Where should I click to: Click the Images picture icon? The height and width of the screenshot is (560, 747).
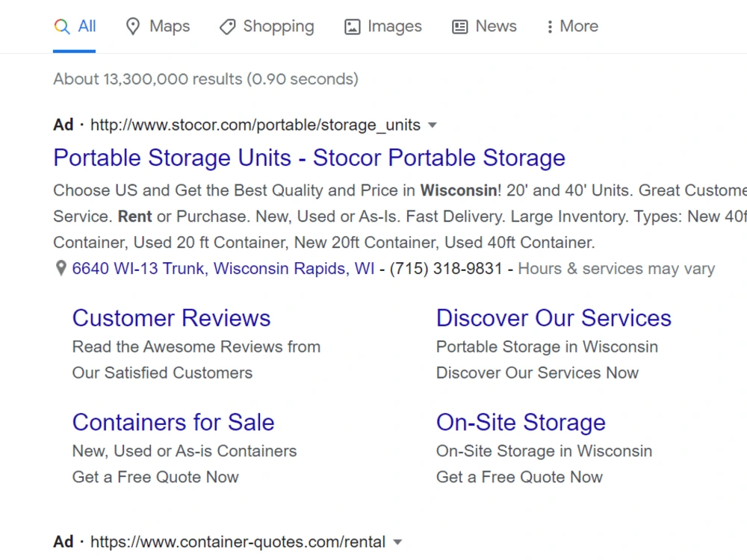coord(352,27)
